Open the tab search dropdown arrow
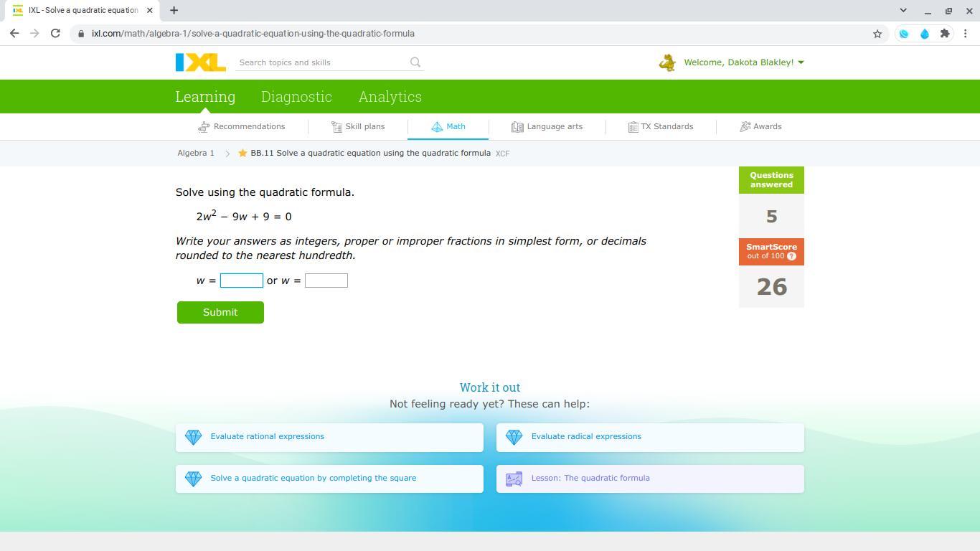 coord(903,10)
